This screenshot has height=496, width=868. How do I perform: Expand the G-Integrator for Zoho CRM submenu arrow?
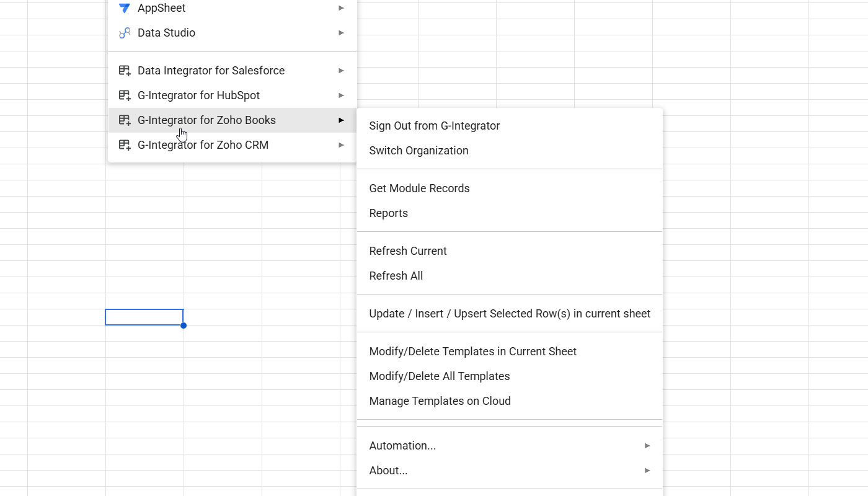341,145
